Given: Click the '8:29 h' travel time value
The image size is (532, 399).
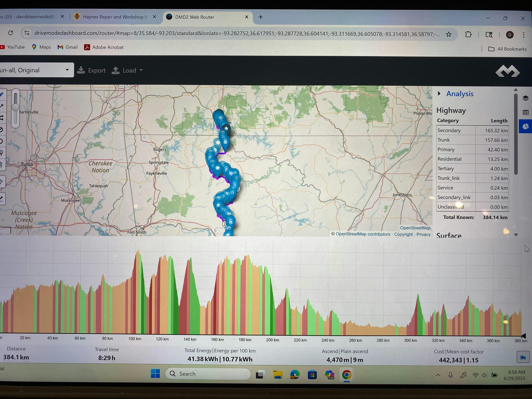Looking at the screenshot, I should pyautogui.click(x=106, y=358).
